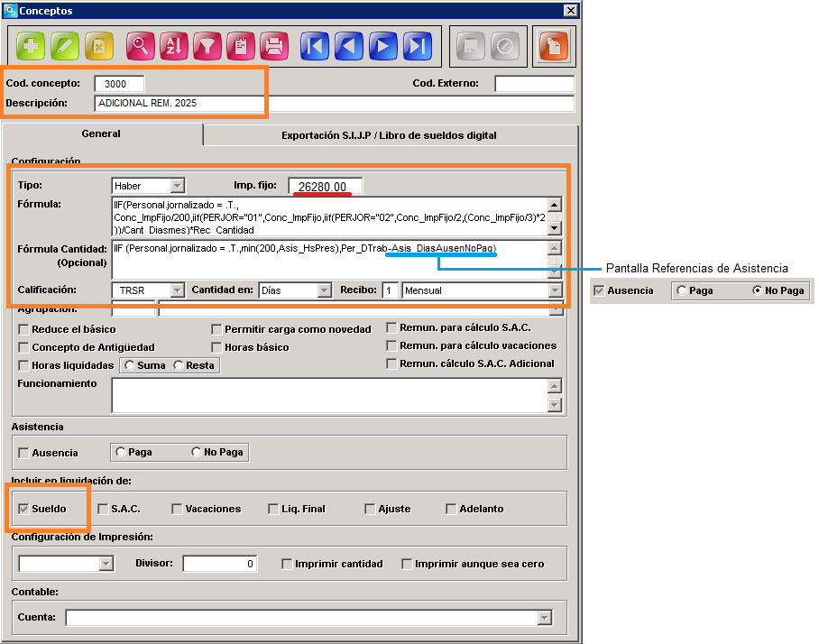The width and height of the screenshot is (819, 644).
Task: Toggle Sueldo checkbox
Action: (x=23, y=509)
